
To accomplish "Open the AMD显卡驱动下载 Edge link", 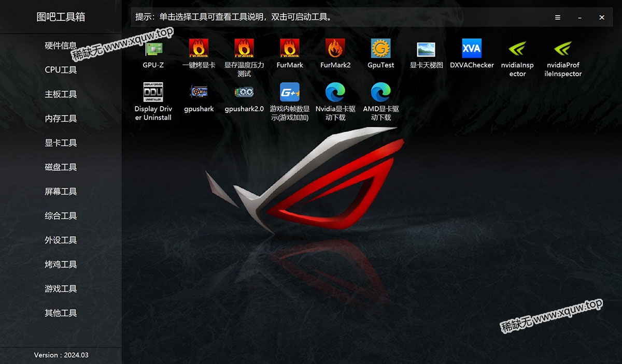I will pos(380,92).
